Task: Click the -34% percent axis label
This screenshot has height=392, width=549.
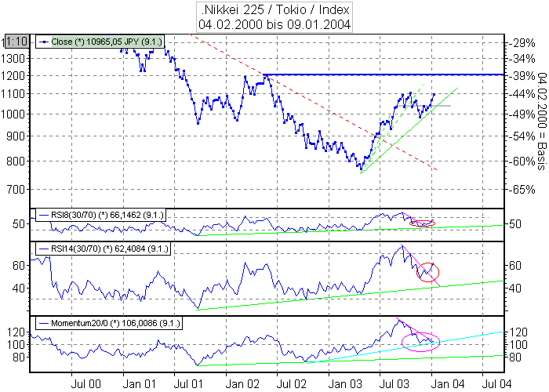Action: point(522,59)
